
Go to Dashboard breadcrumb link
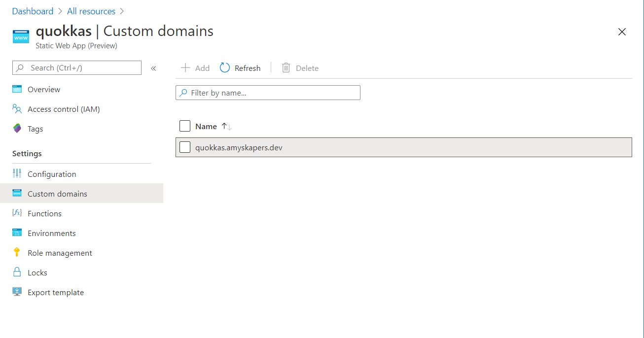coord(33,11)
